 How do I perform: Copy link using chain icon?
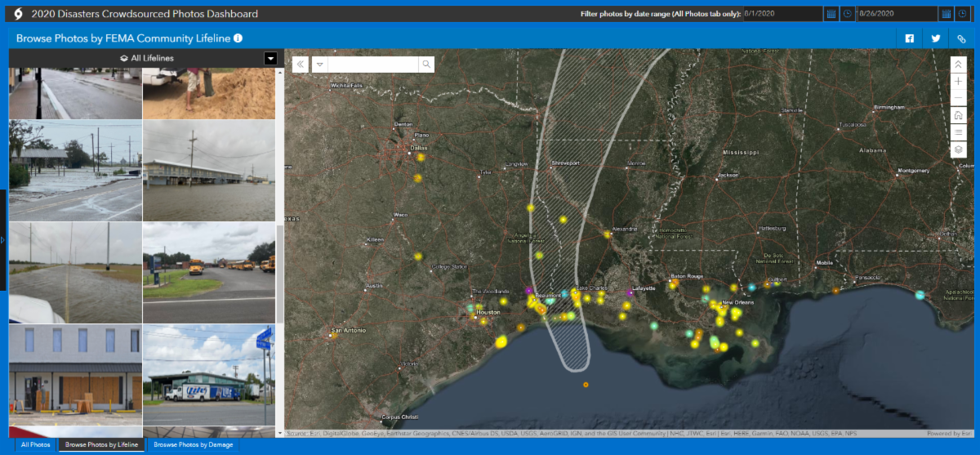pyautogui.click(x=962, y=38)
